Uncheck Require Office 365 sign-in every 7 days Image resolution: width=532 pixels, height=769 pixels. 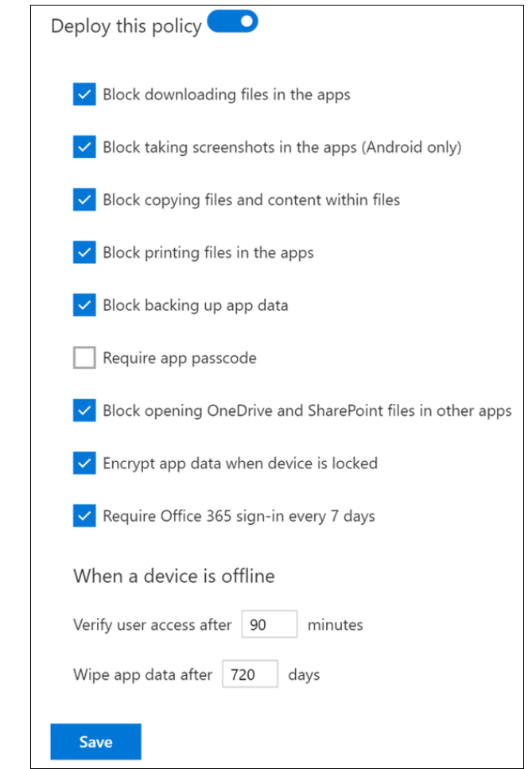coord(84,516)
